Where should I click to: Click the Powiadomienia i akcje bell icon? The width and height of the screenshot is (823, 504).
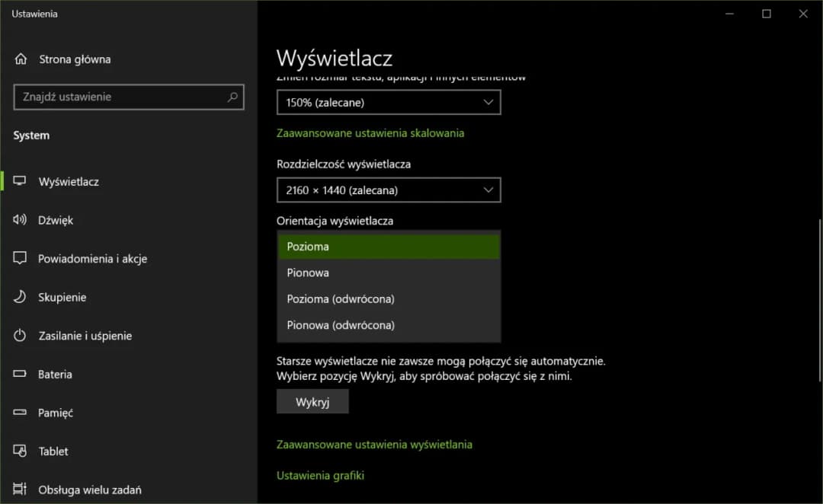[x=19, y=259]
